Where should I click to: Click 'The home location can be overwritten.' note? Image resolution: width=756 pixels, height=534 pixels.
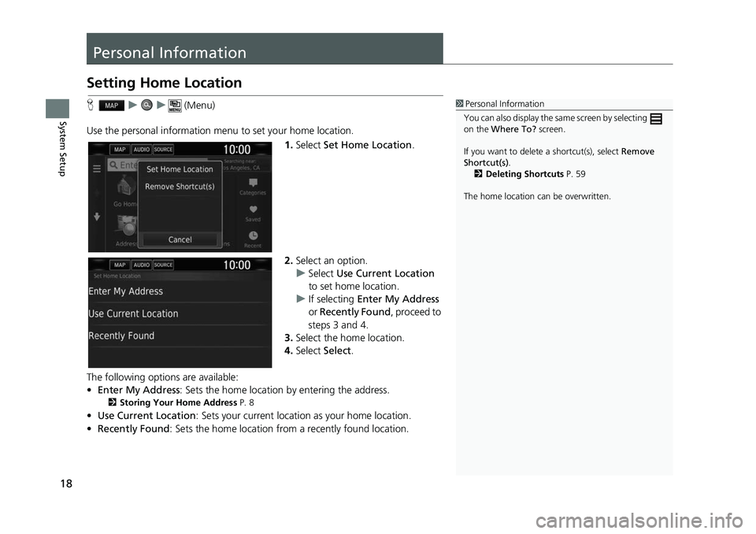click(537, 196)
